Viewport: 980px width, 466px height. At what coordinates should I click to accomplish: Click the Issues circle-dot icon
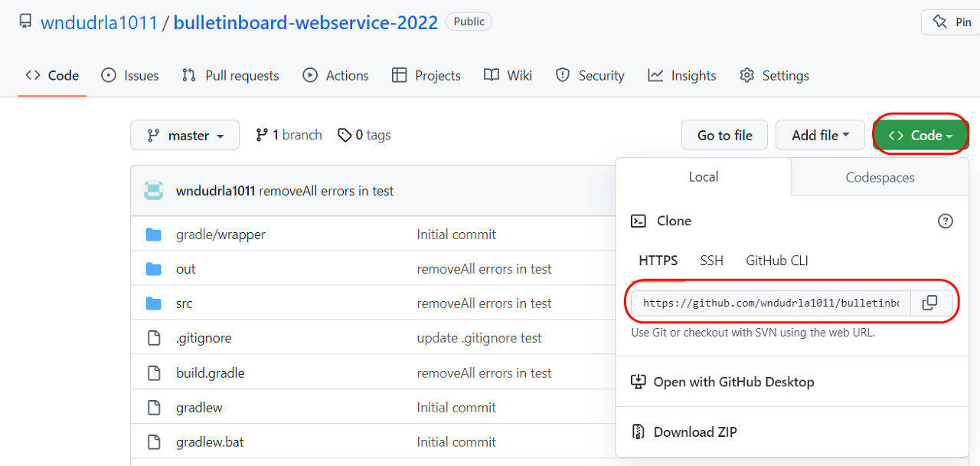point(109,75)
